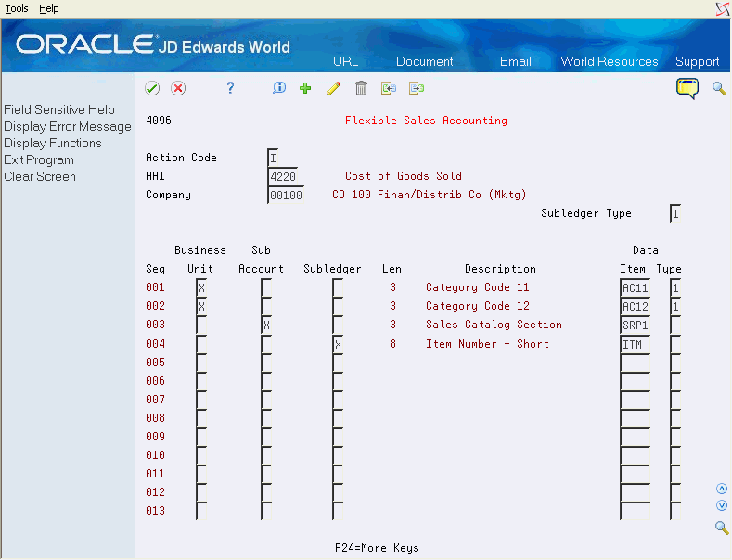The width and height of the screenshot is (732, 560).
Task: Toggle Business Unit box on row 001
Action: [201, 287]
